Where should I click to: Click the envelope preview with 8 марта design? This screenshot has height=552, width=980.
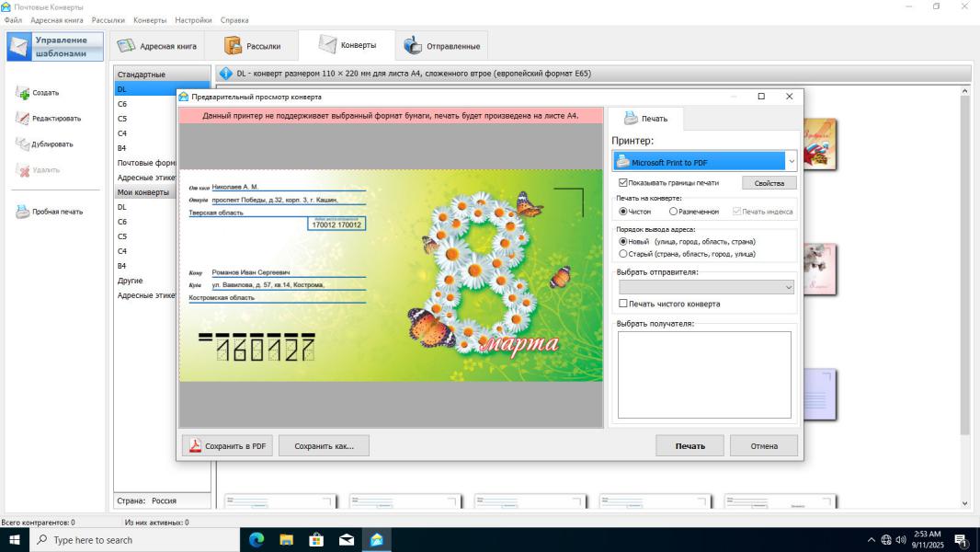391,275
